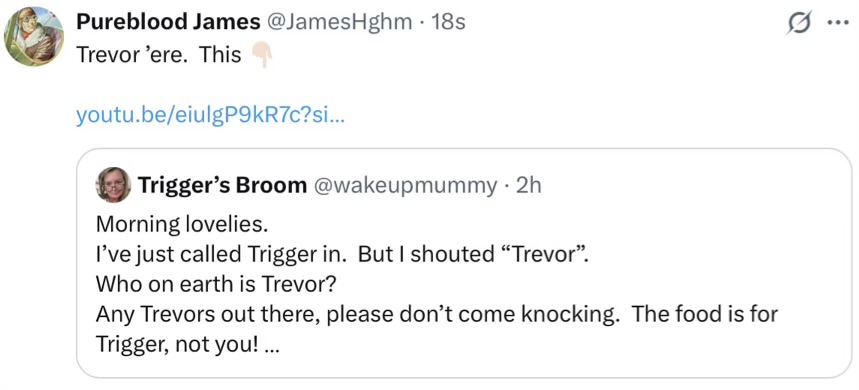This screenshot has height=390, width=859.
Task: Select the Pureblood James display name
Action: [168, 22]
